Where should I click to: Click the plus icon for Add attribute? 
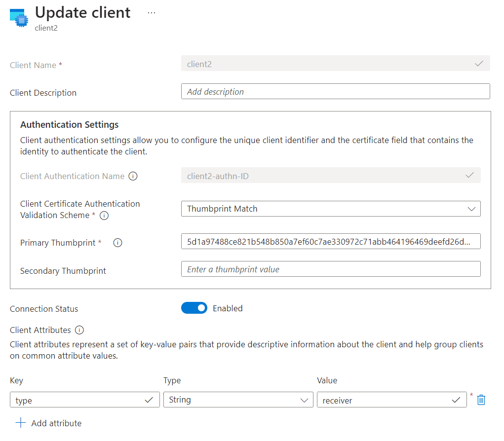20,423
